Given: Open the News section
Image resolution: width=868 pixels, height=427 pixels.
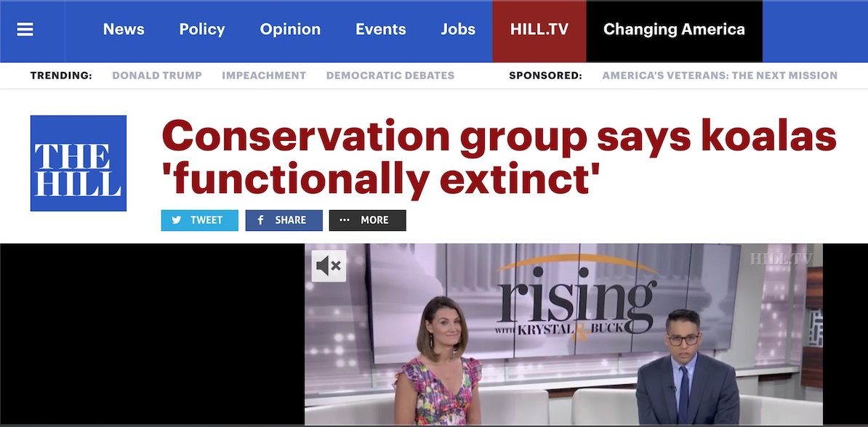Looking at the screenshot, I should pyautogui.click(x=124, y=29).
